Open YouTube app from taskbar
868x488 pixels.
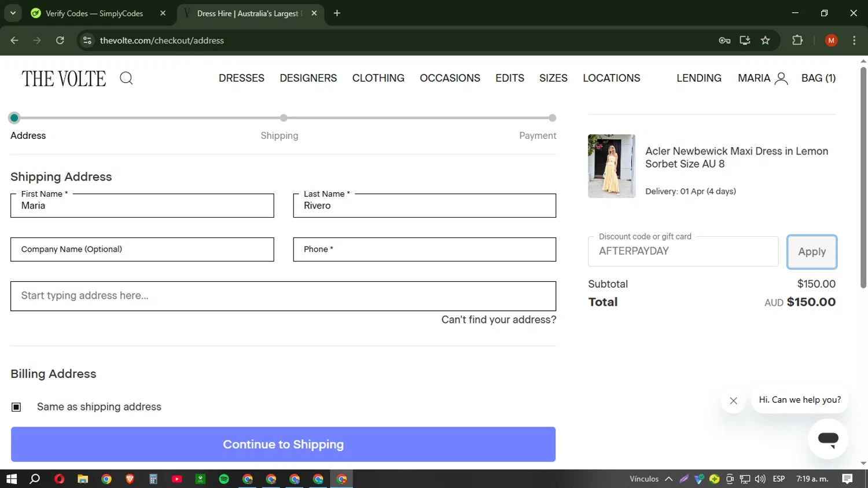click(x=177, y=479)
